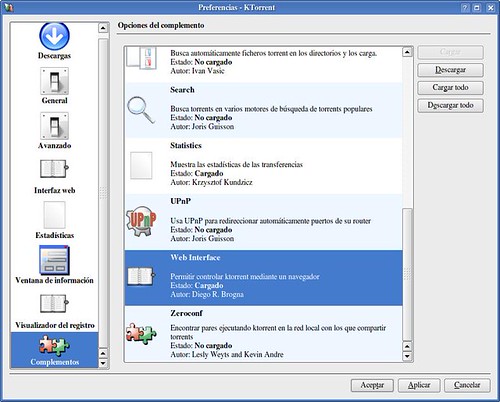Viewport: 500px width, 402px height.
Task: Click the Search plugin magnifier icon
Action: (x=141, y=110)
